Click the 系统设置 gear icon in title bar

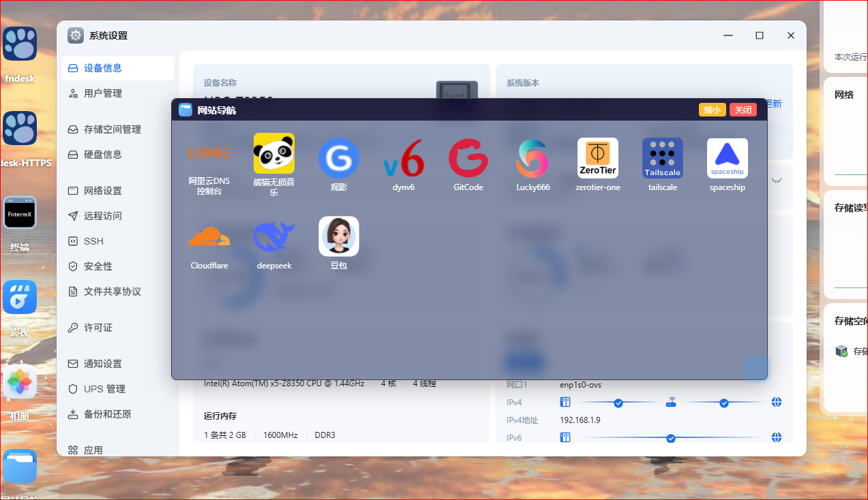(76, 35)
